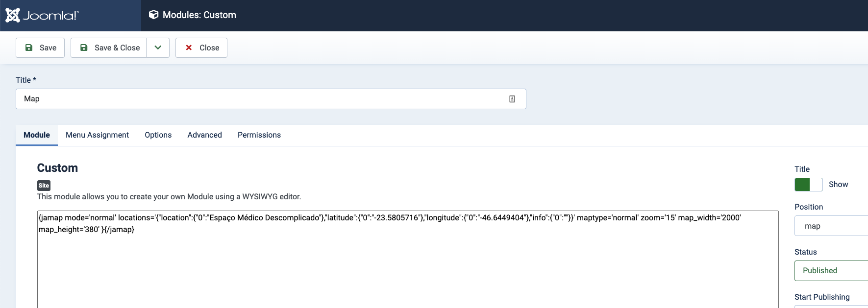Image resolution: width=868 pixels, height=308 pixels.
Task: Click the Site badge under Custom
Action: coord(44,186)
